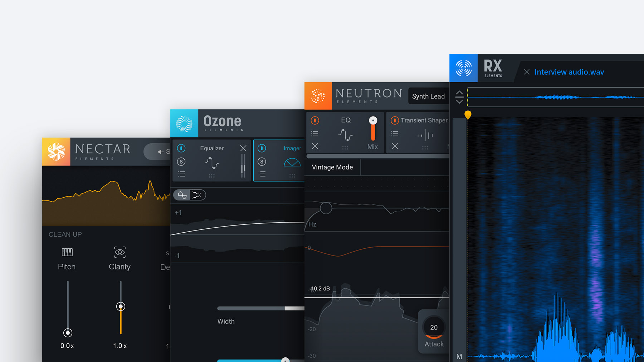Remove the Equalizer module in Ozone
This screenshot has height=362, width=644.
pyautogui.click(x=243, y=148)
